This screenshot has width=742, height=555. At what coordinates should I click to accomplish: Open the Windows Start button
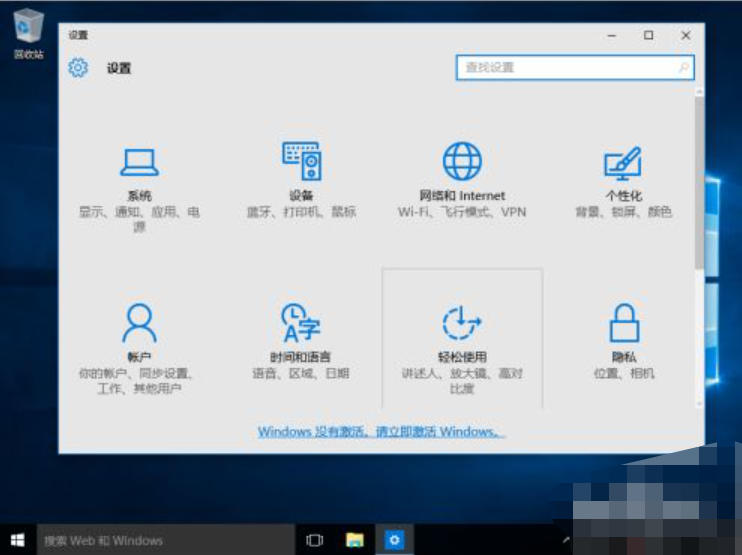[18, 540]
